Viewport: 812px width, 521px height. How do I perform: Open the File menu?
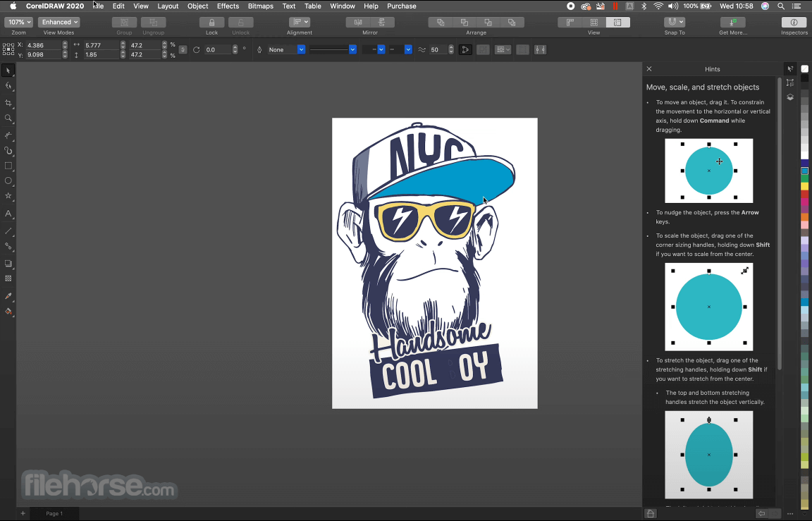pos(98,6)
